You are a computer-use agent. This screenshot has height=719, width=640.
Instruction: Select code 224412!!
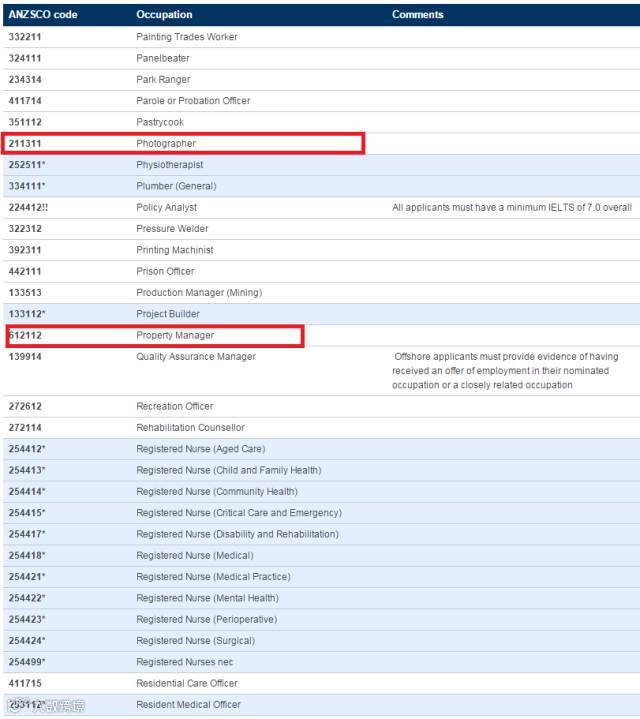[x=28, y=207]
